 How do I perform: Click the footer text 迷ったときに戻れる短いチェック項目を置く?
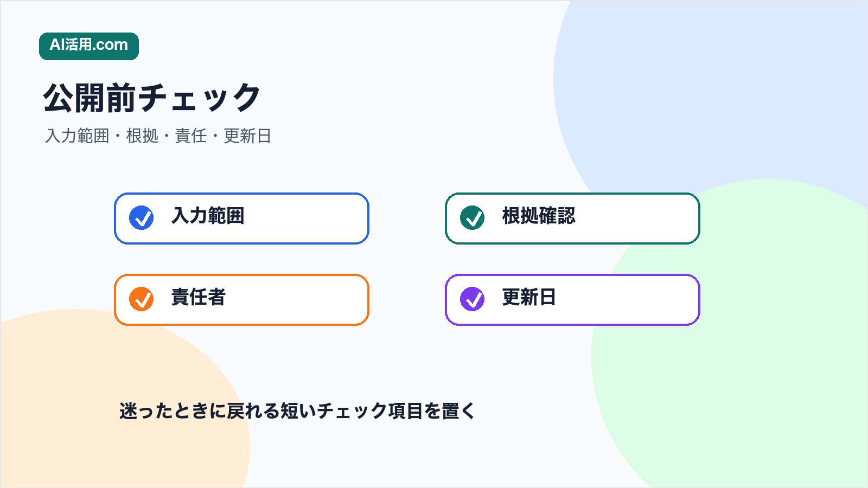click(x=297, y=411)
